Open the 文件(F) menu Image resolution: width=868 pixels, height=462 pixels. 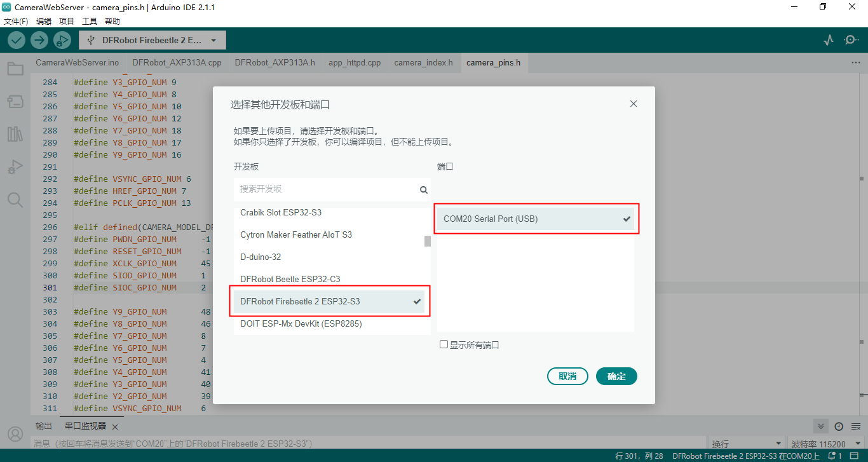coord(16,21)
